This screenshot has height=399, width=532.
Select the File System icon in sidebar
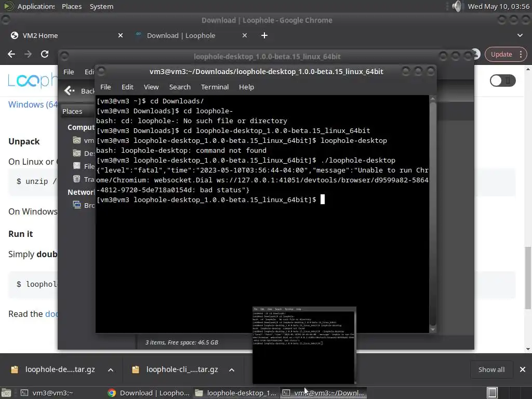point(77,166)
